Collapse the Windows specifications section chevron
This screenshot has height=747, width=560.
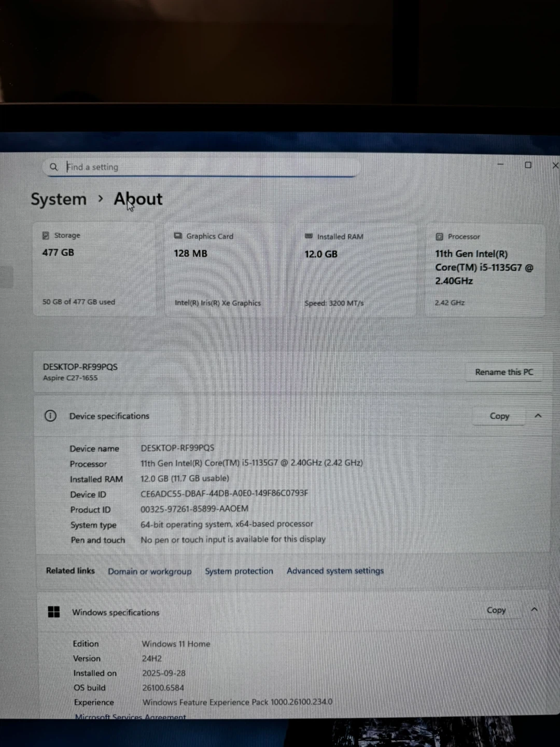tap(534, 610)
